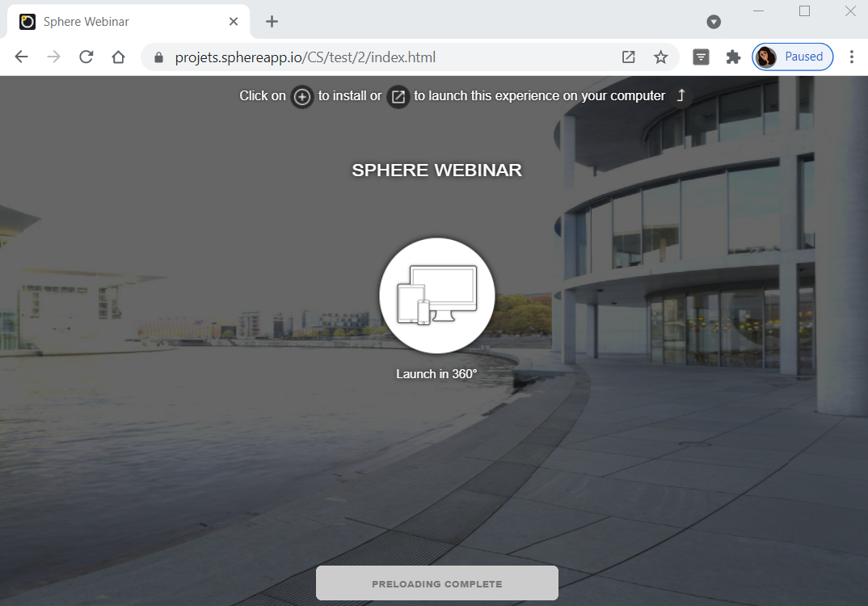The height and width of the screenshot is (606, 868).
Task: Close the Sphere Webinar tab
Action: coord(234,22)
